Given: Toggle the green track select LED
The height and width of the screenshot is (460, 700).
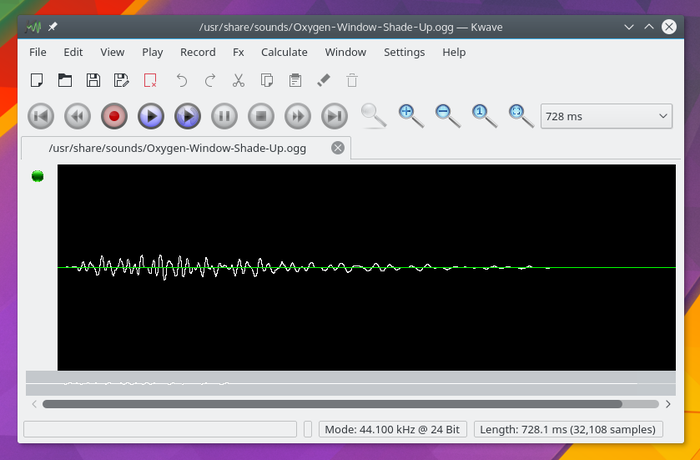Looking at the screenshot, I should [38, 177].
